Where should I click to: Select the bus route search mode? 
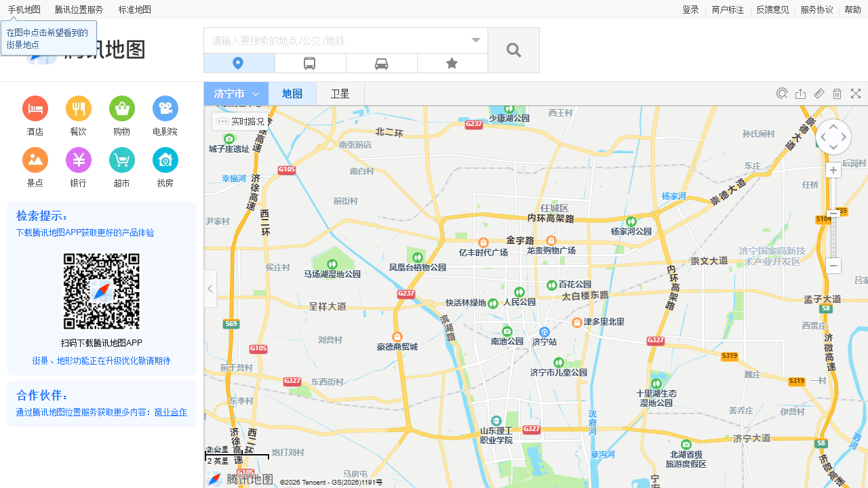tap(310, 63)
